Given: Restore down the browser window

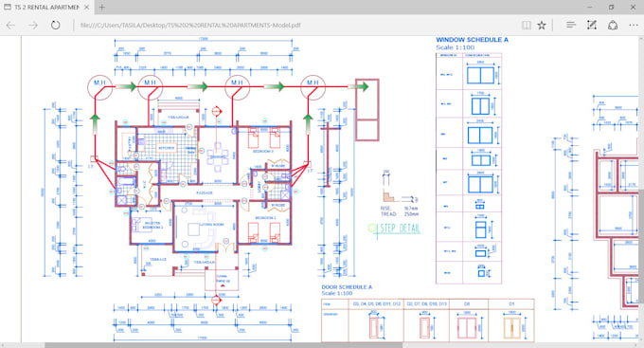Looking at the screenshot, I should (611, 8).
